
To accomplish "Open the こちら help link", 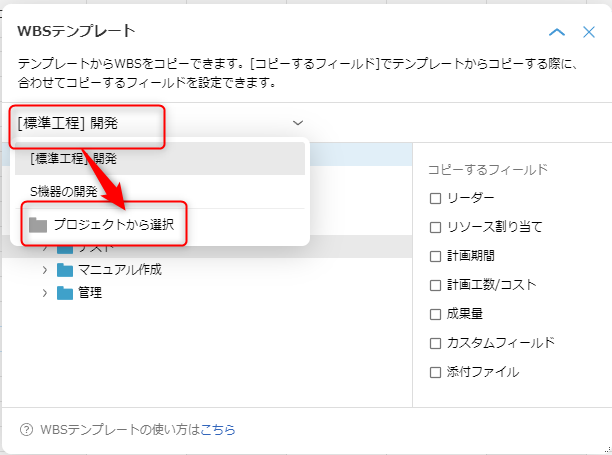I will click(218, 430).
